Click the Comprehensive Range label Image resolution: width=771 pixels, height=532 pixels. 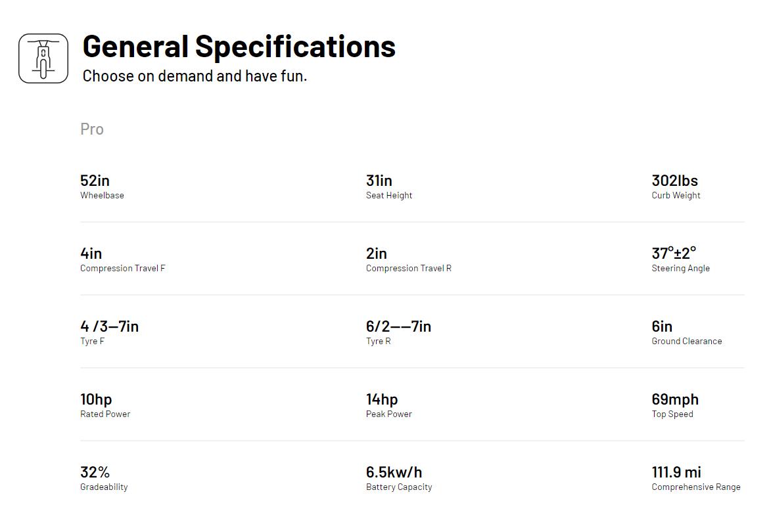coord(695,487)
